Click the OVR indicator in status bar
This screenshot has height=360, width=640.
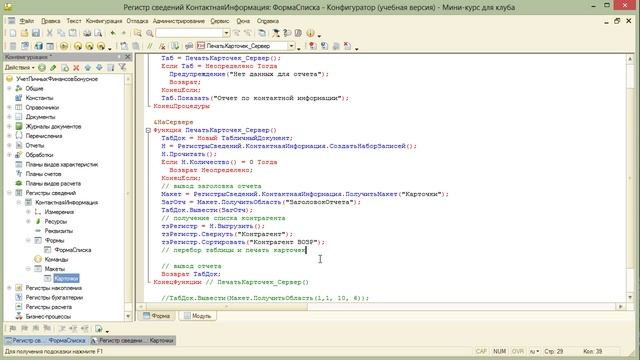click(x=517, y=351)
